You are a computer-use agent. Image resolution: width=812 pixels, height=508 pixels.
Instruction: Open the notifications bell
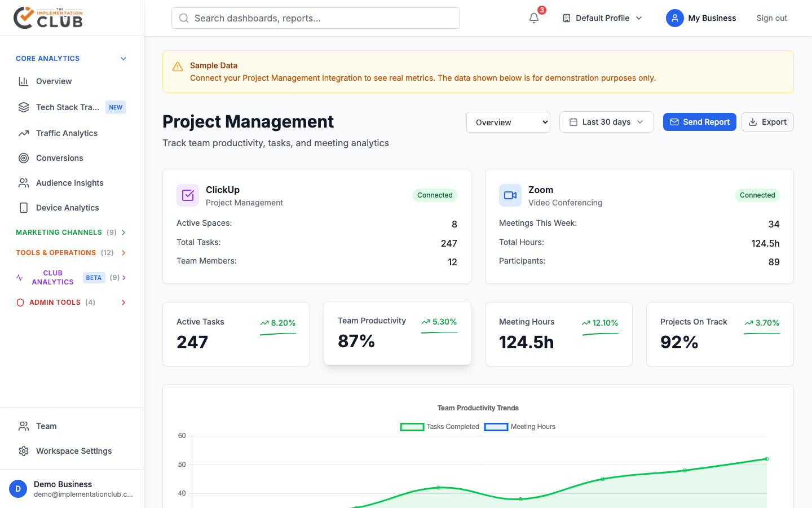[x=534, y=18]
